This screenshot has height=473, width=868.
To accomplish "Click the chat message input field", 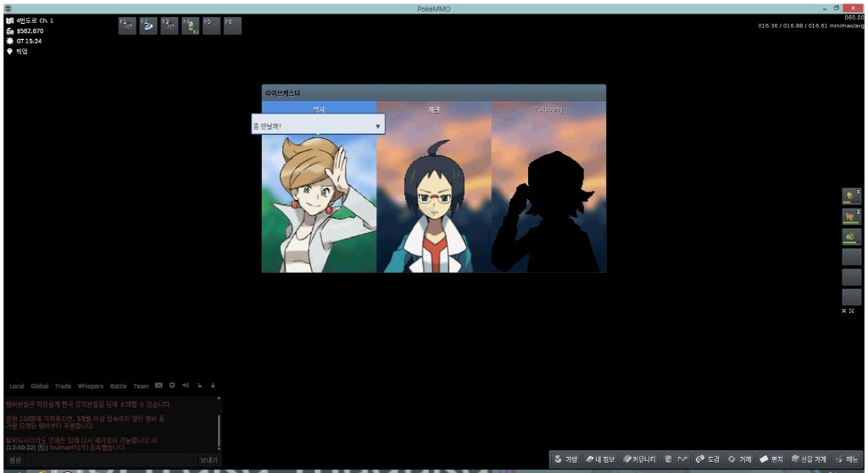I will pos(110,459).
